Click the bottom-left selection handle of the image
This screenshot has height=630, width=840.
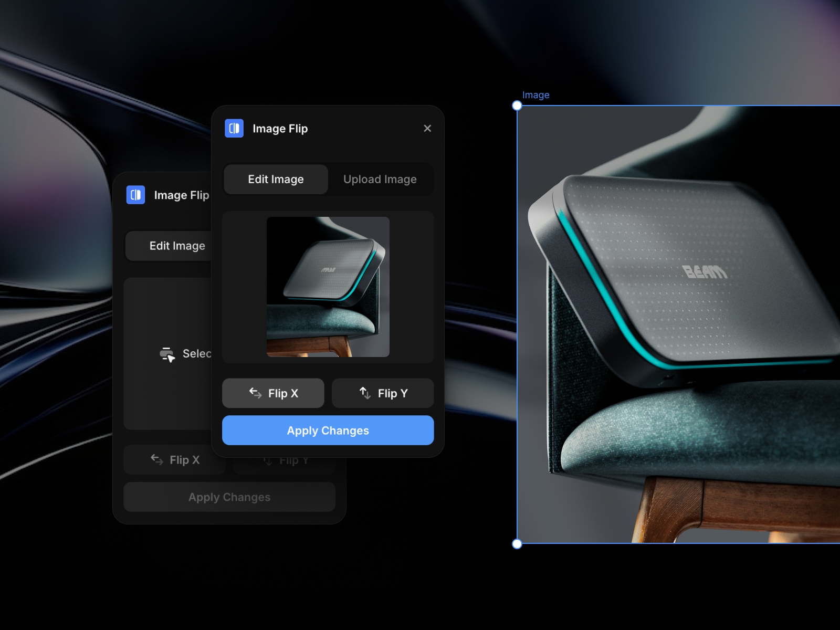coord(517,544)
